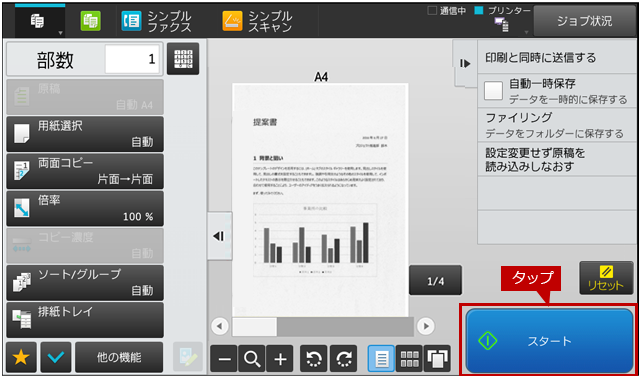
Task: Tap the blue checkmark settings review icon
Action: click(56, 357)
